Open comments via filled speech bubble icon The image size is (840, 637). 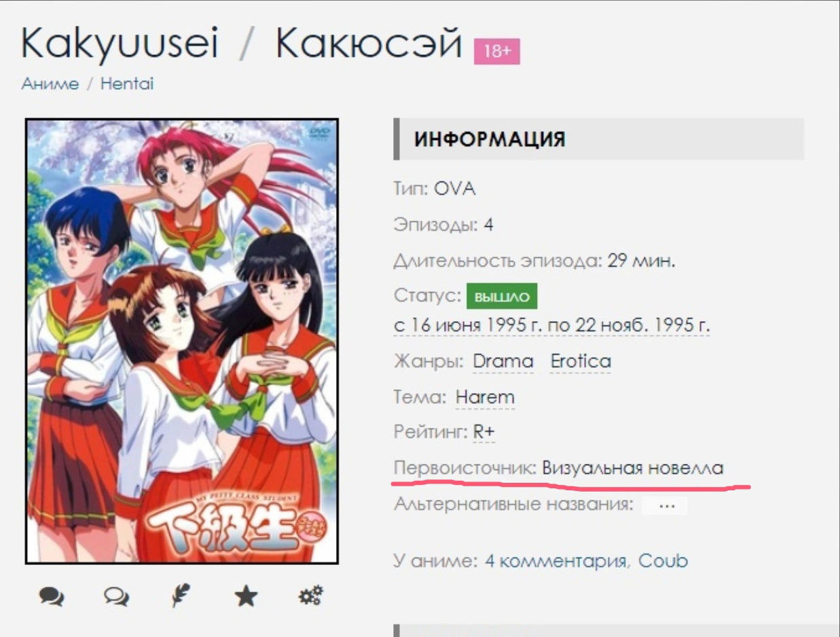[52, 597]
